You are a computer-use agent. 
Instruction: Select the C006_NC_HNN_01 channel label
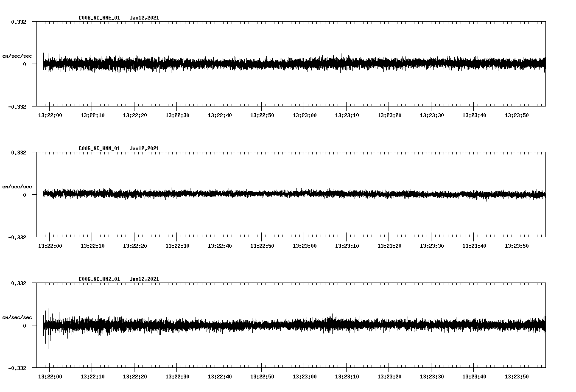(98, 148)
